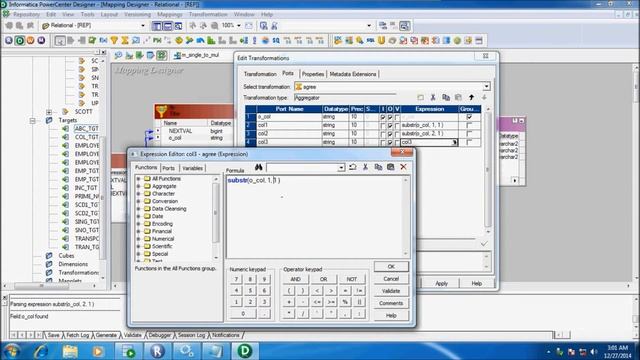Open expression editor arrow in col3 Expression cell
Viewport: 640px width, 360px height.
coord(454,142)
